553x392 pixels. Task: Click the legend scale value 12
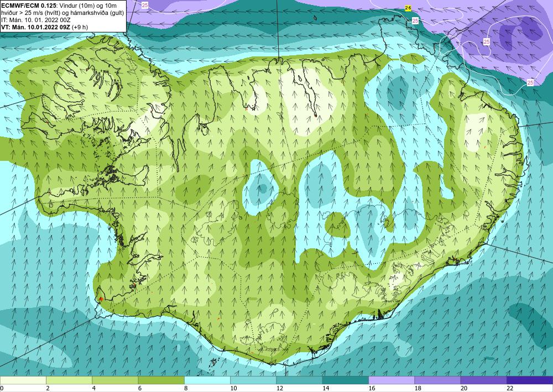click(280, 389)
